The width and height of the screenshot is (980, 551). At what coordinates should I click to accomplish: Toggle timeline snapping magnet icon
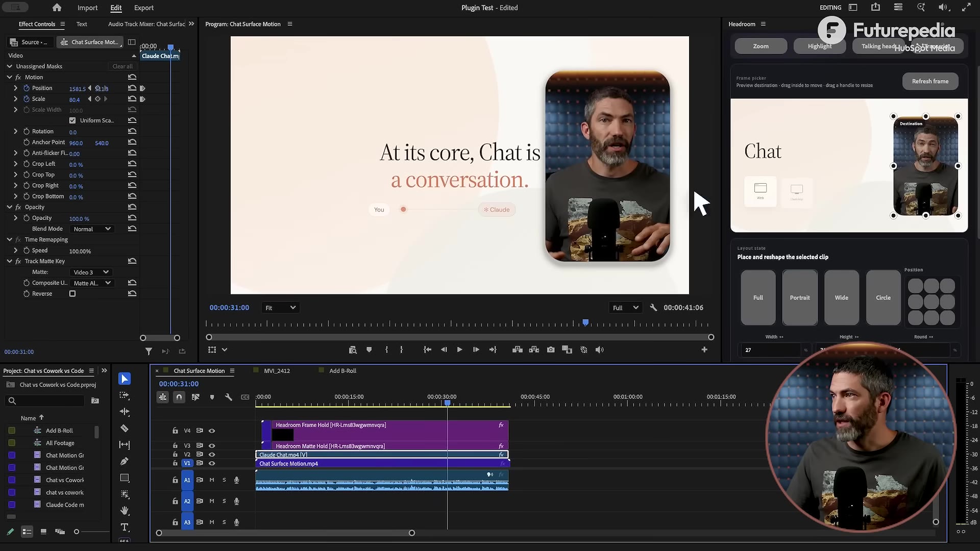(179, 397)
